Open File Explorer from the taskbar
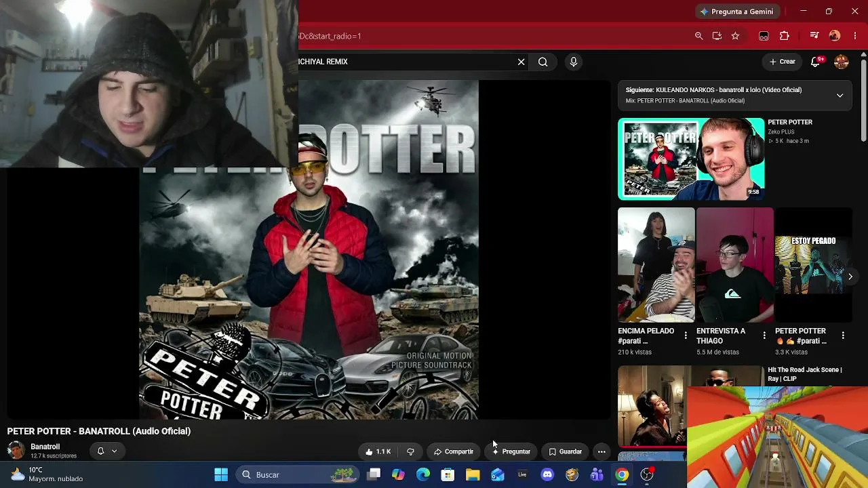Viewport: 868px width, 488px height. [473, 475]
